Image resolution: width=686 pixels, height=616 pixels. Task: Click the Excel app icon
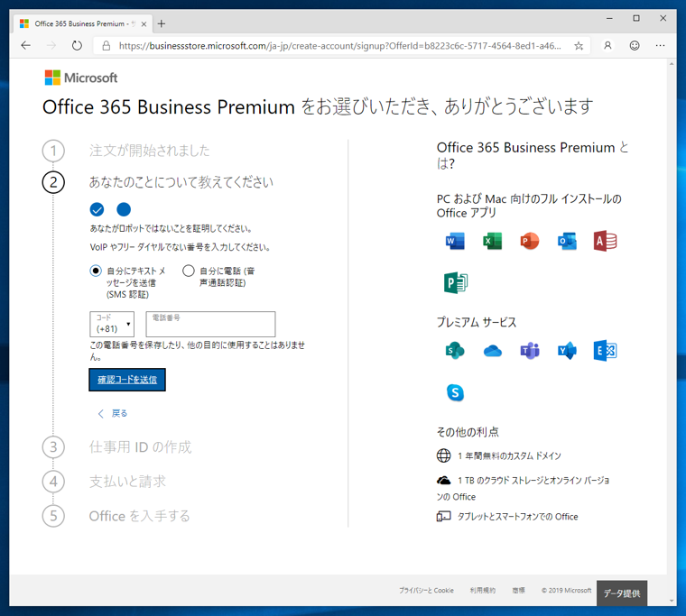492,241
